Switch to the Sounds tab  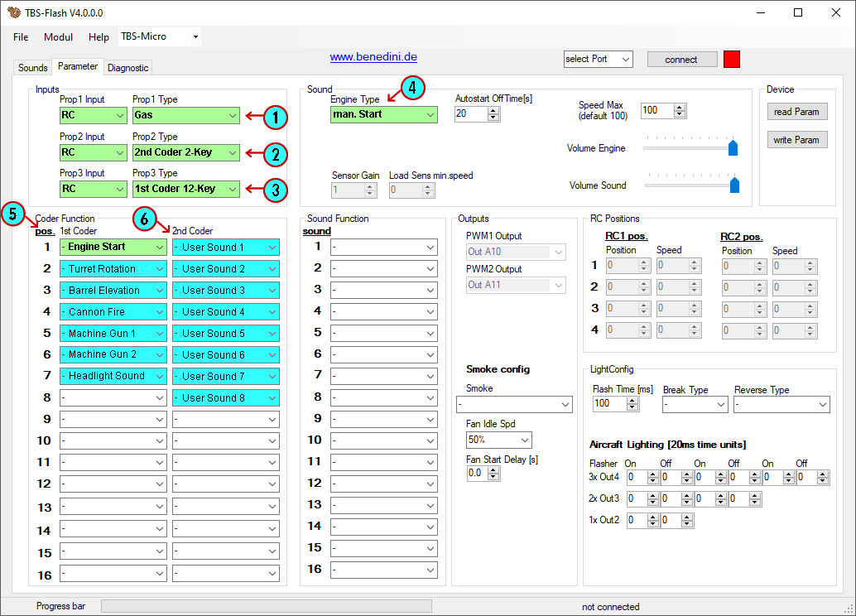click(33, 68)
